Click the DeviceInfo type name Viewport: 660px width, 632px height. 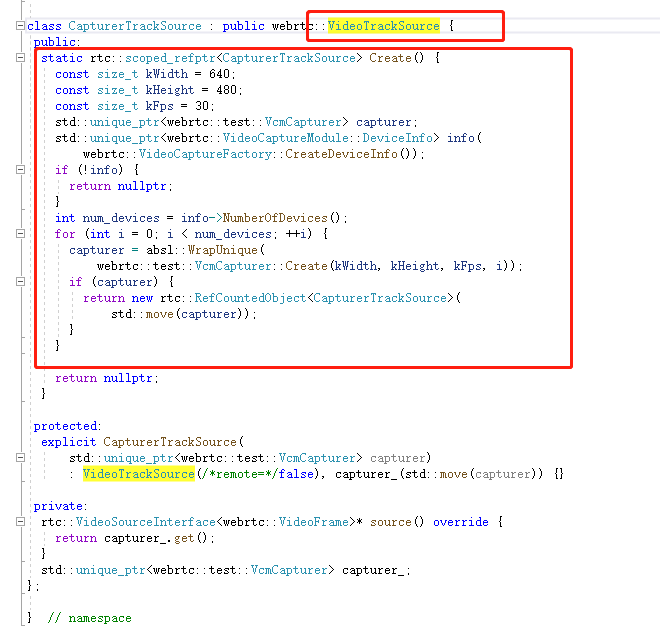pyautogui.click(x=397, y=138)
